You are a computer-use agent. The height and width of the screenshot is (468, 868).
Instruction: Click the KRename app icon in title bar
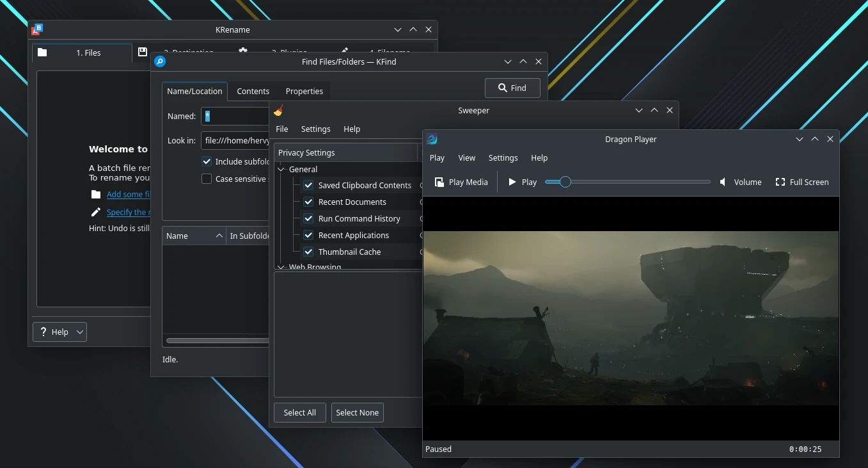tap(37, 29)
